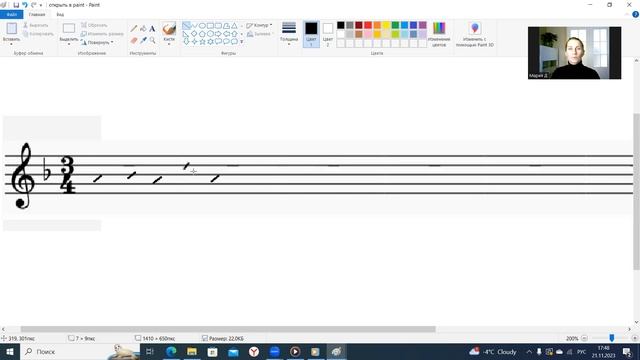Image resolution: width=640 pixels, height=360 pixels.
Task: Expand the Select (Выделить) dropdown arrow
Action: pyautogui.click(x=69, y=44)
